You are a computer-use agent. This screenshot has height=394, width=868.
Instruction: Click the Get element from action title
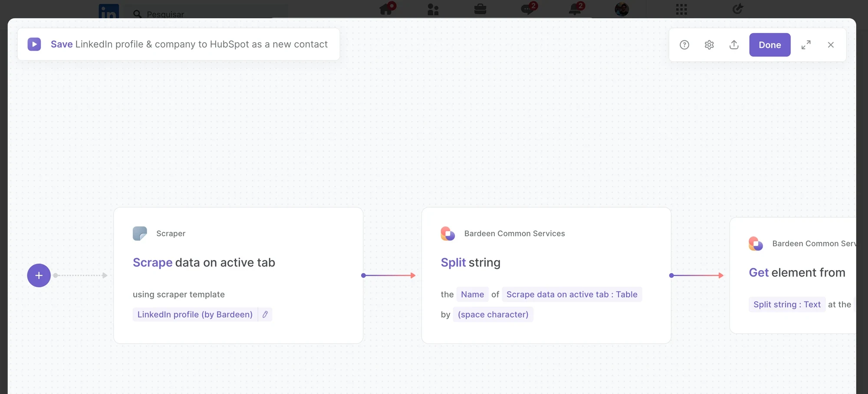point(797,272)
